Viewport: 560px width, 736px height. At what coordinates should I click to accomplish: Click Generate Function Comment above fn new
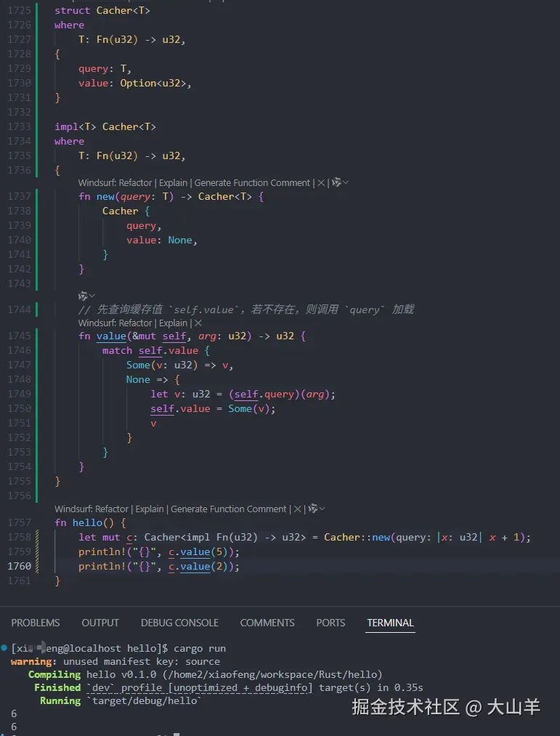pyautogui.click(x=253, y=183)
